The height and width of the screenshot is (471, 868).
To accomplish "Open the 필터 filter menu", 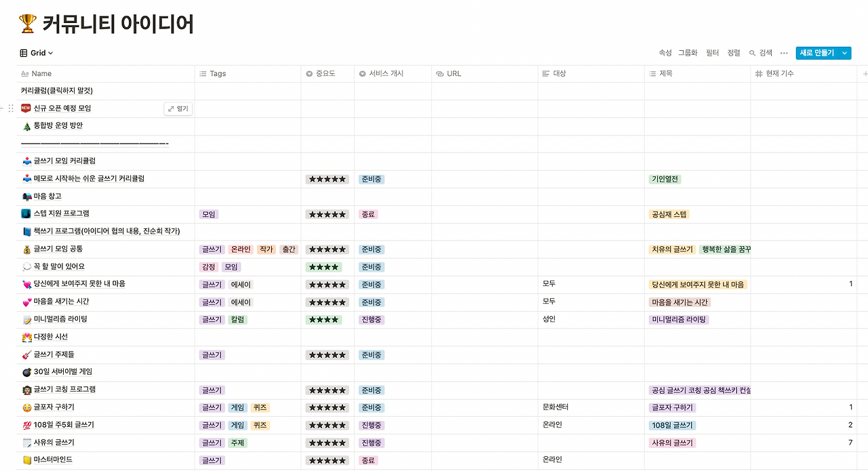I will coord(712,52).
